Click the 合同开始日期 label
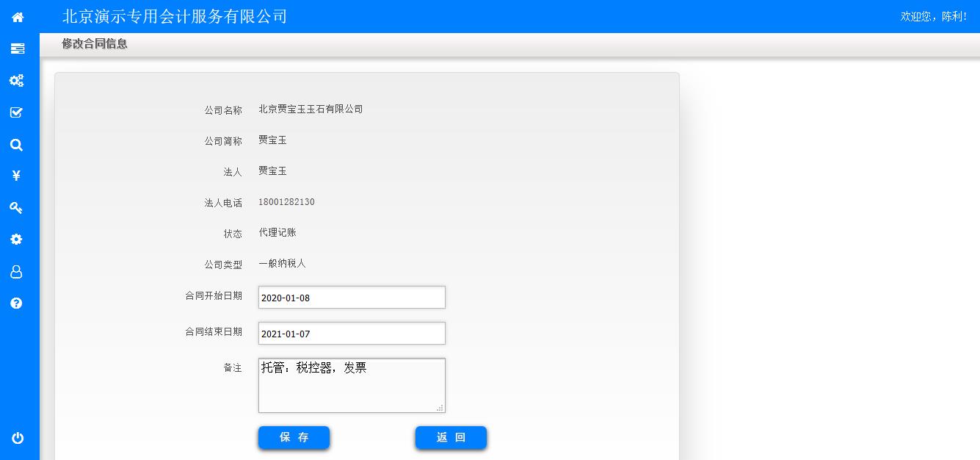Viewport: 980px width, 460px height. pyautogui.click(x=214, y=295)
